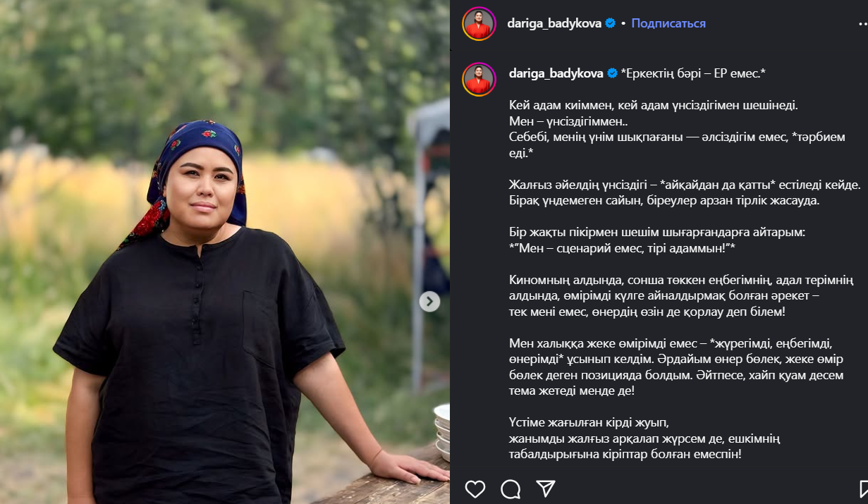Viewport: 868px width, 504px height.
Task: Open dariga_badykova username in the caption
Action: [x=556, y=73]
